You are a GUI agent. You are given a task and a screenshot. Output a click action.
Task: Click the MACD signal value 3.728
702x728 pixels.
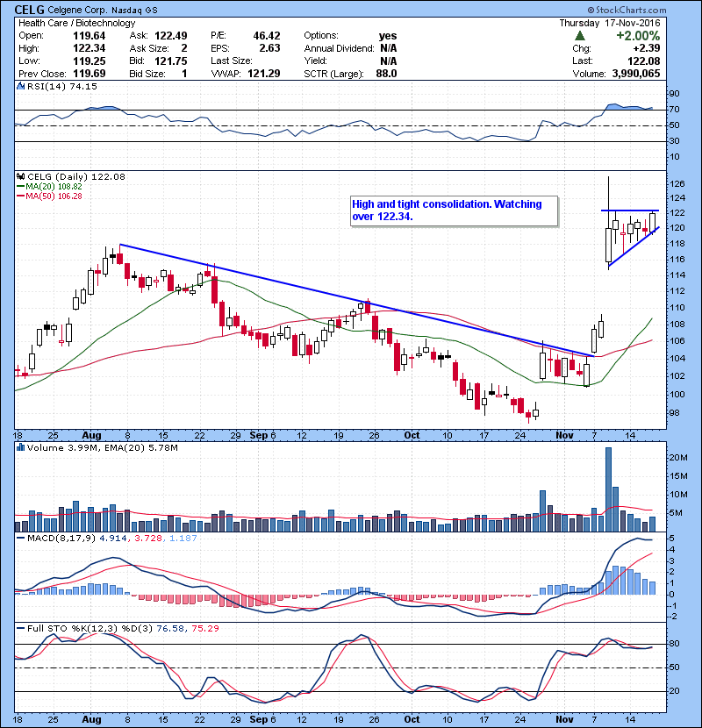pos(148,539)
